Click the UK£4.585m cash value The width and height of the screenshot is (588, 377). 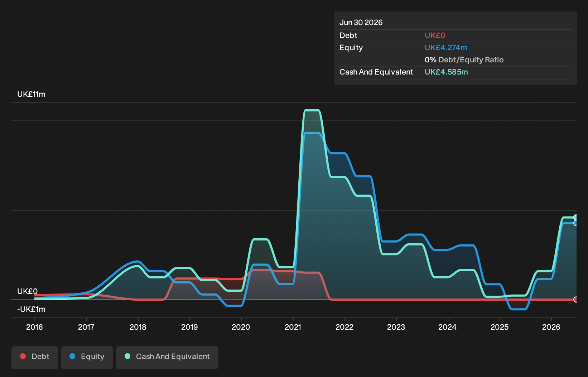[446, 72]
